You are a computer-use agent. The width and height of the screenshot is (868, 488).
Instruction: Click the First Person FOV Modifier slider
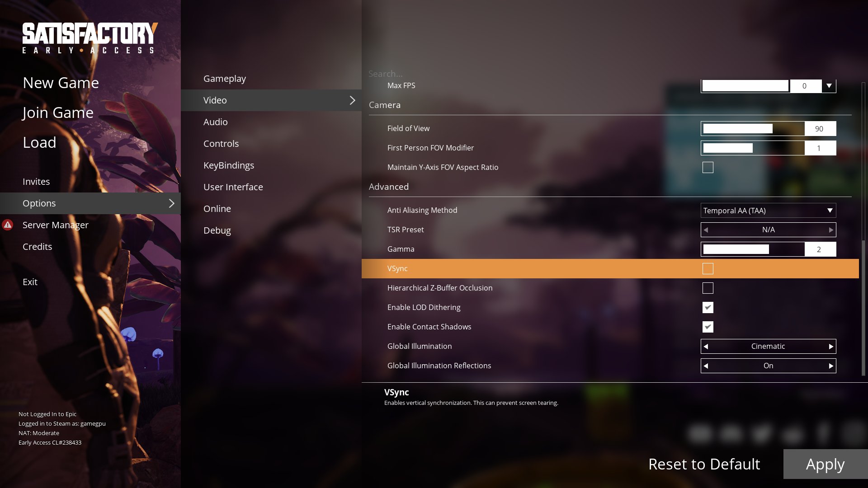click(753, 148)
